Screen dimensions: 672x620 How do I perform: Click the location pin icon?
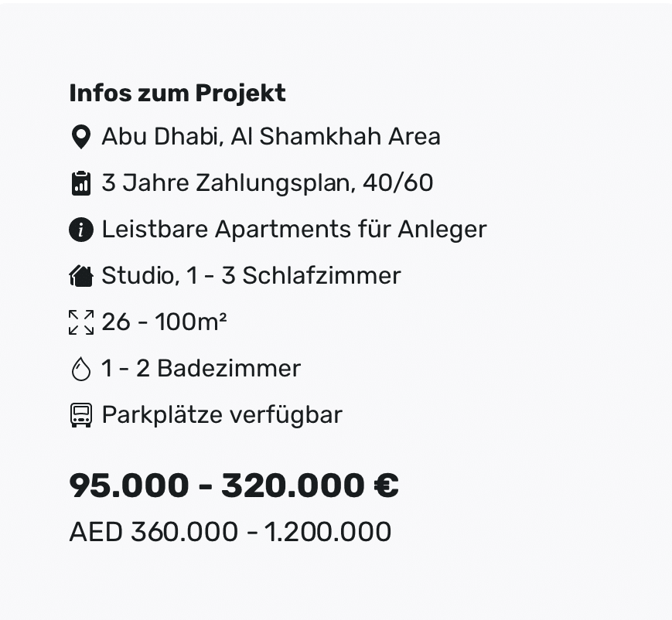point(81,137)
